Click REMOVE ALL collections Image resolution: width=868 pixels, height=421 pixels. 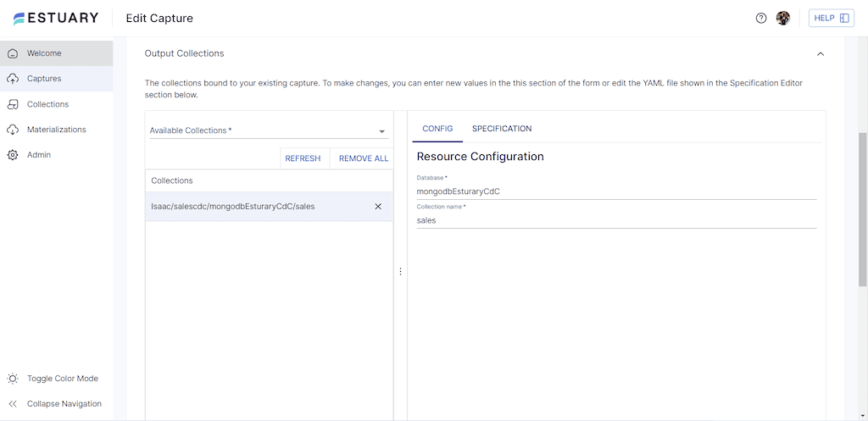click(364, 158)
